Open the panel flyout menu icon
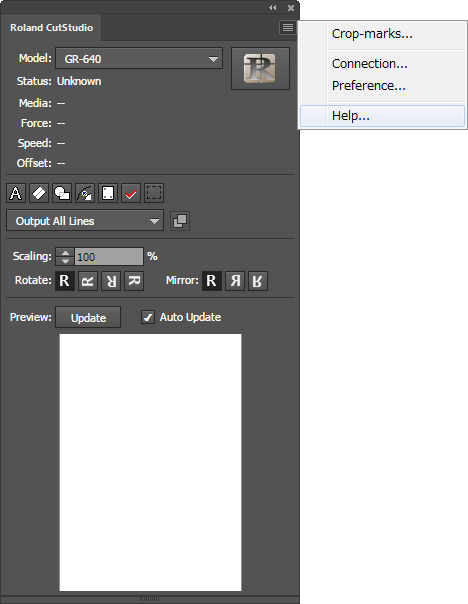This screenshot has height=604, width=468. click(x=288, y=28)
